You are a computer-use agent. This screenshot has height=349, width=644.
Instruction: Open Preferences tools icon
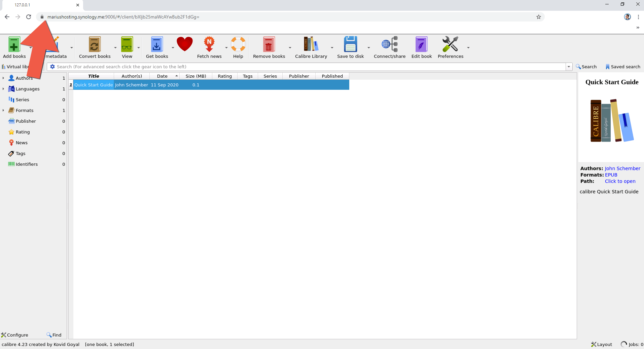tap(450, 44)
